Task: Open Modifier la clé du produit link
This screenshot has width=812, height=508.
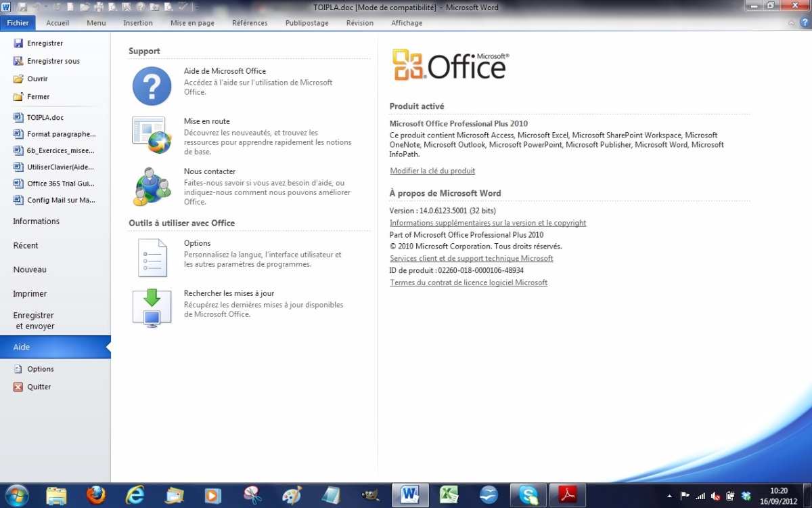Action: 432,171
